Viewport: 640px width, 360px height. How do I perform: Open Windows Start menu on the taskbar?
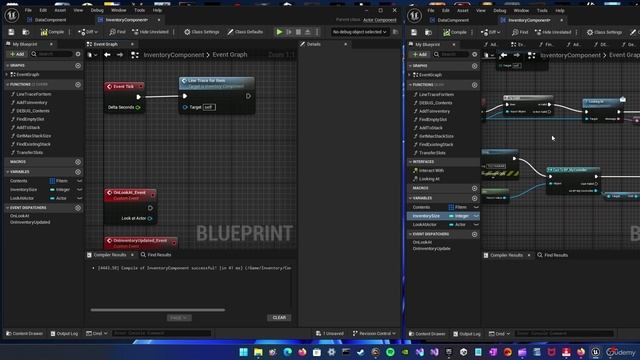[x=244, y=352]
